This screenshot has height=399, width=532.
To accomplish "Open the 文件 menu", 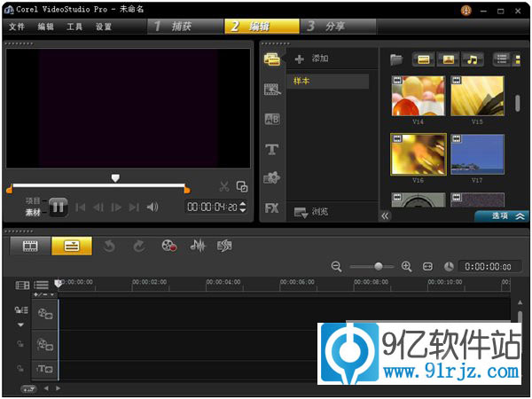I will point(16,27).
